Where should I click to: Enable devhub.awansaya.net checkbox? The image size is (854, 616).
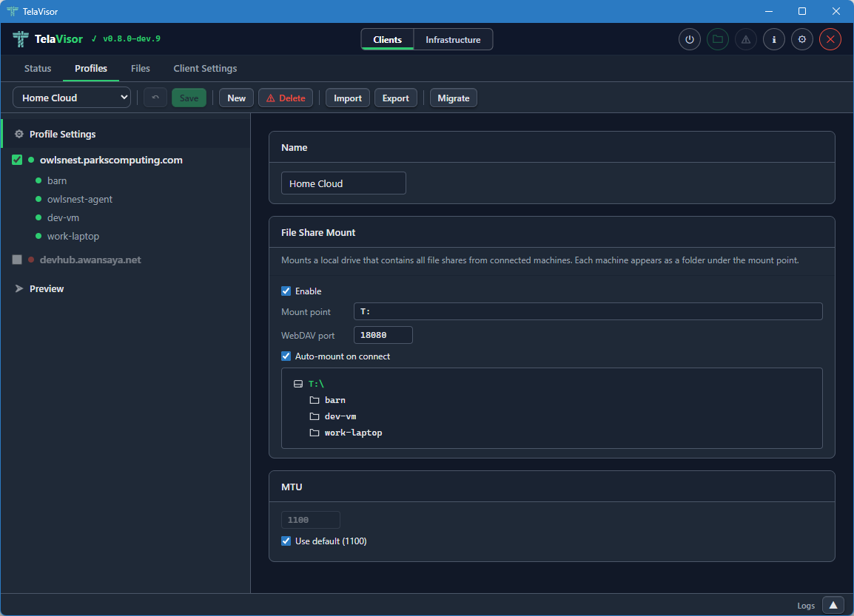16,260
